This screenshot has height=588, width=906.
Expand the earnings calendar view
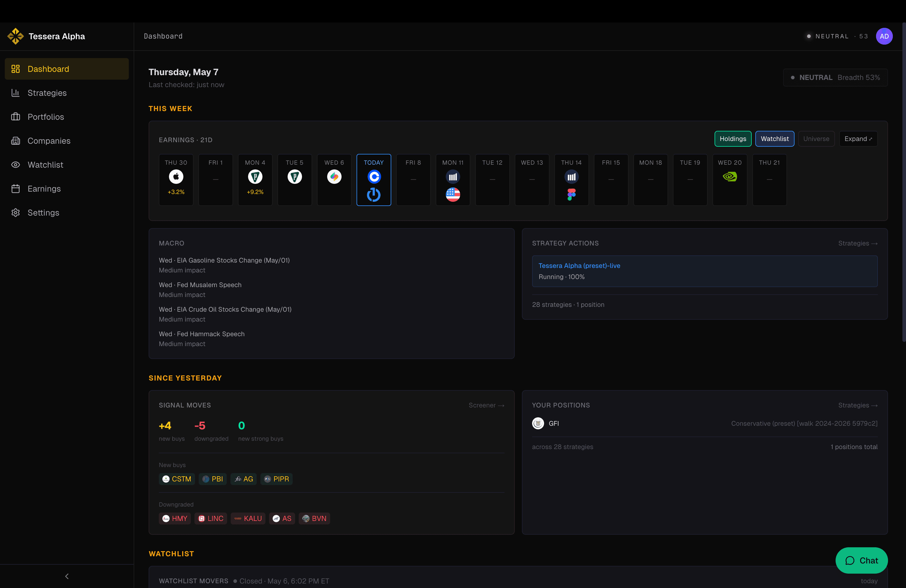coord(858,139)
